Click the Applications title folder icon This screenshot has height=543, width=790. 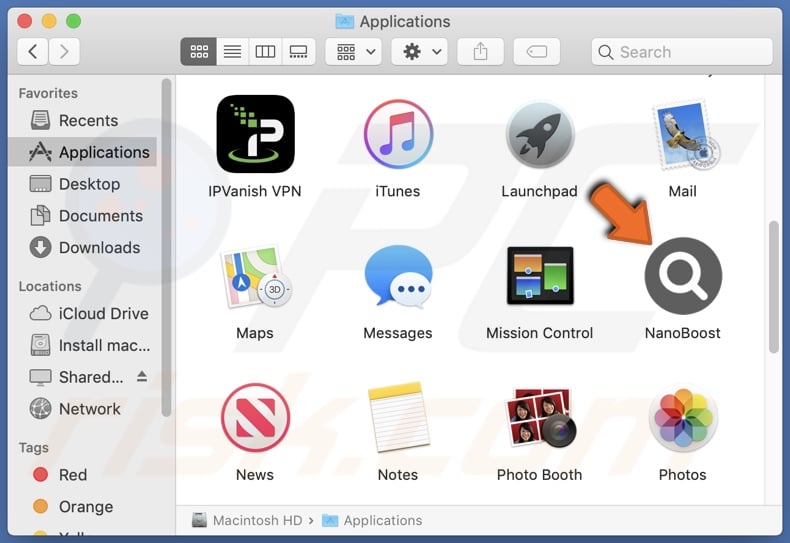(x=345, y=21)
